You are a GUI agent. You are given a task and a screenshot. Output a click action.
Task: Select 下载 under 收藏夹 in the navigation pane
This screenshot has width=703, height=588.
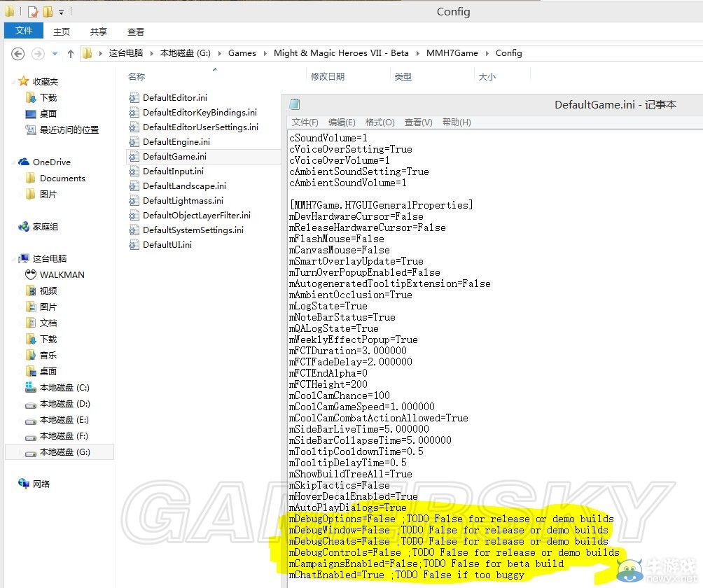(x=48, y=98)
